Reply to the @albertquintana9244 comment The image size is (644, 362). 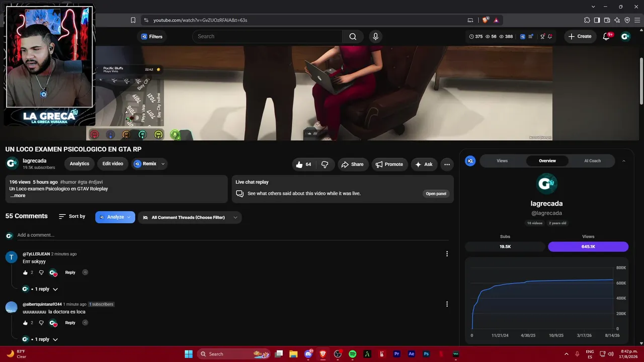70,323
